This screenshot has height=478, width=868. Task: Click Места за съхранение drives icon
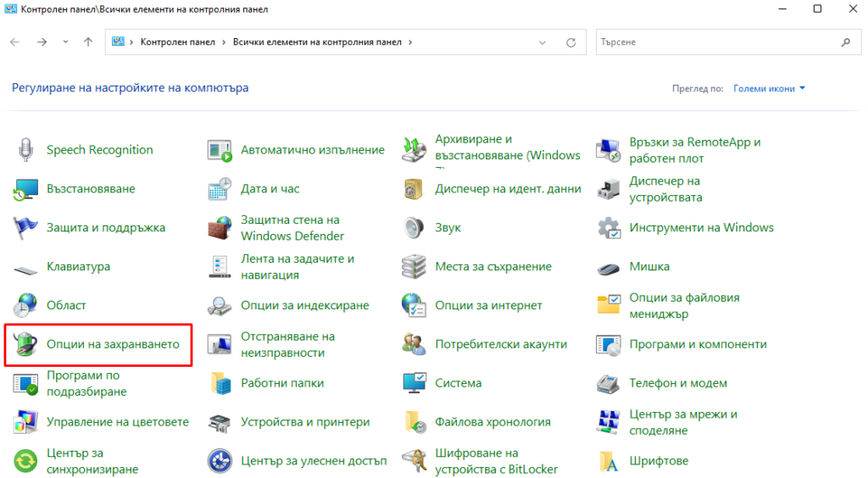[414, 267]
